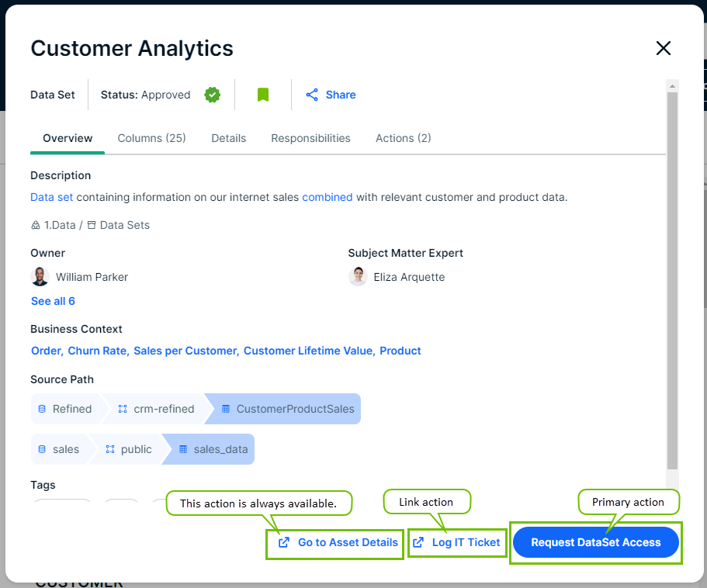The image size is (707, 588).
Task: Click the Refined database source chip
Action: click(x=65, y=409)
